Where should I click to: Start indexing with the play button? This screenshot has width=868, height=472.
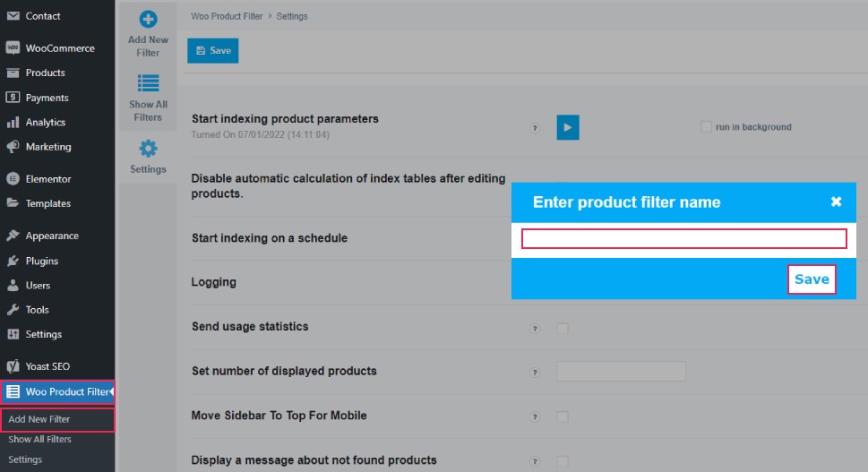point(567,127)
